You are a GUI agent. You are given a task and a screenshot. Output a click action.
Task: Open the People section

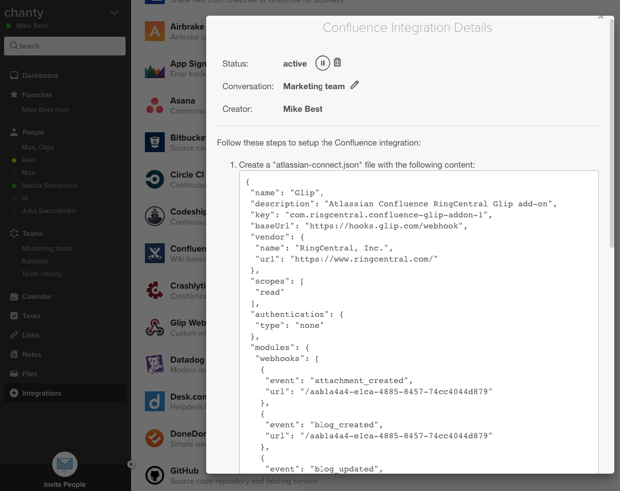point(33,132)
